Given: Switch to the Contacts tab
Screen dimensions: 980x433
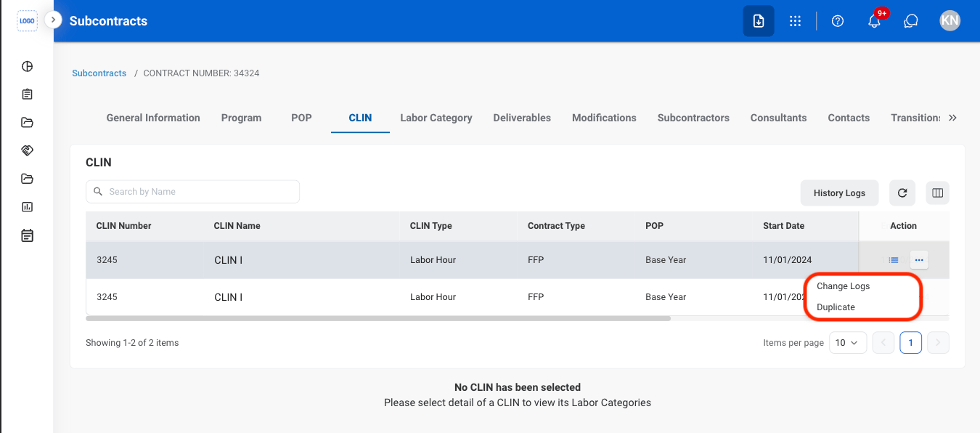Looking at the screenshot, I should coord(849,118).
